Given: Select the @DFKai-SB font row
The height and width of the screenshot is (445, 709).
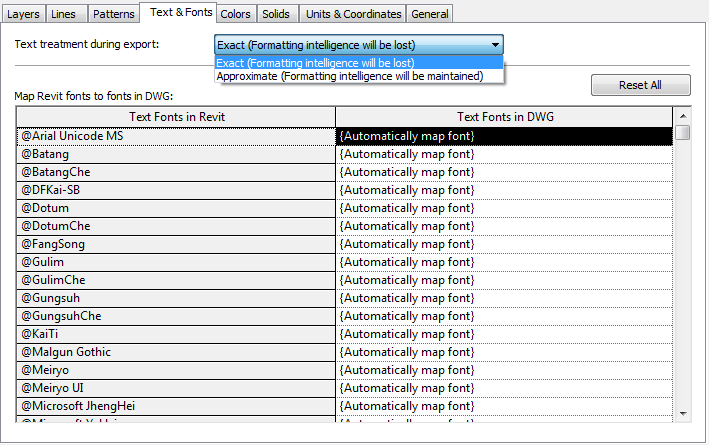Looking at the screenshot, I should [176, 190].
